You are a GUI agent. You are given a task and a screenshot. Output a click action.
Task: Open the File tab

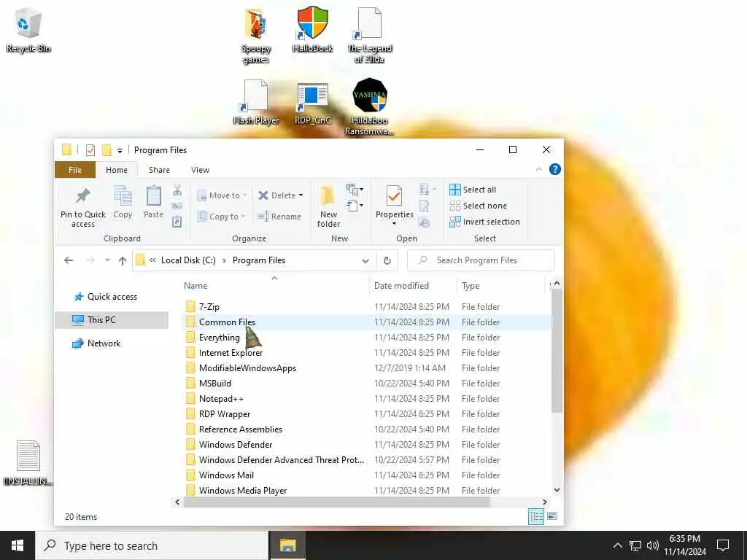(x=75, y=170)
